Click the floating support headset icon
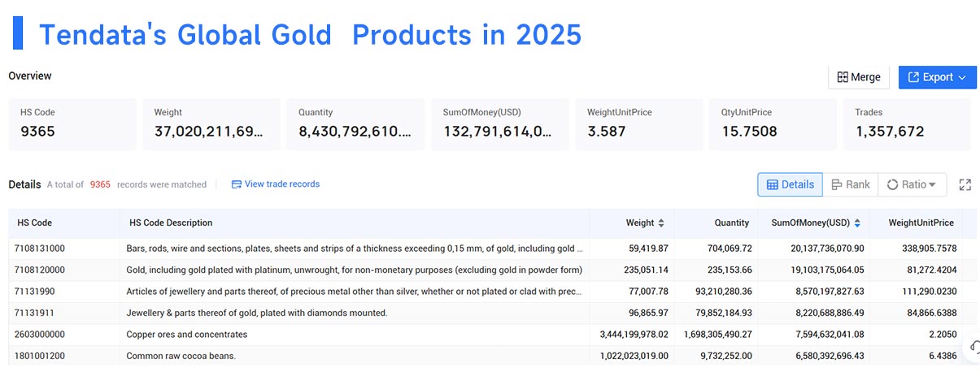980x385 pixels. [x=973, y=348]
